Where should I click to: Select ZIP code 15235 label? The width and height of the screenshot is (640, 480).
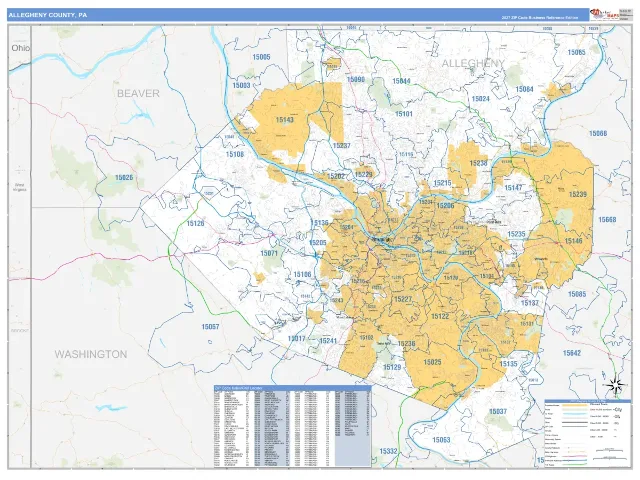tap(516, 234)
